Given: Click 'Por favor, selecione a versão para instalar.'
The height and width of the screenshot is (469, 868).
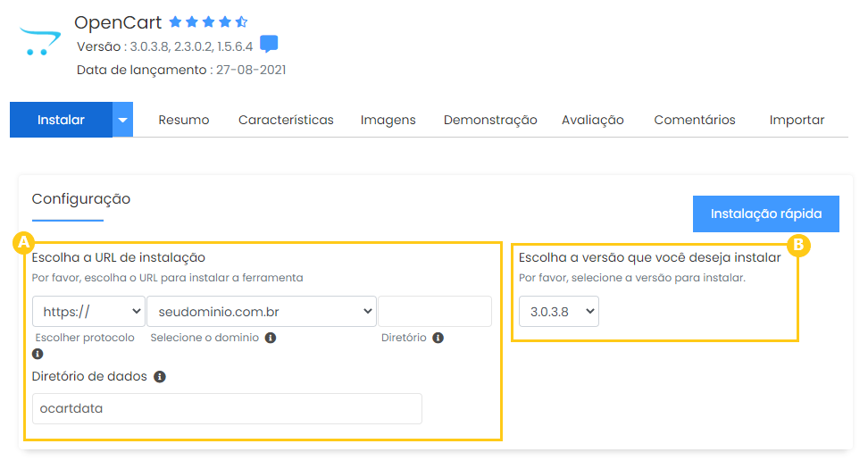Looking at the screenshot, I should [x=632, y=278].
